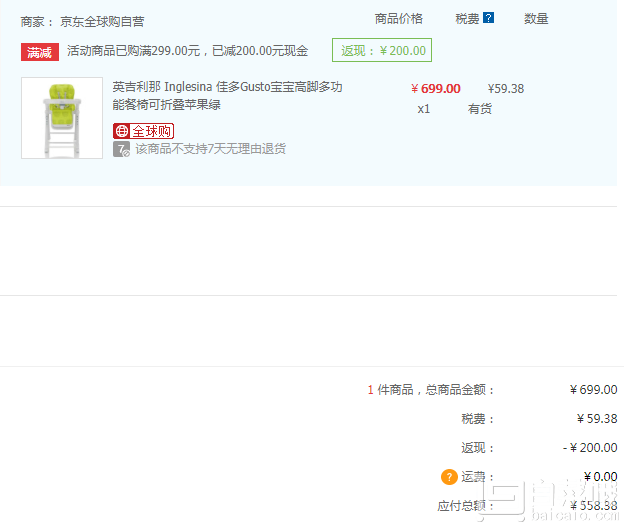Click the product price ¥699.00

436,89
